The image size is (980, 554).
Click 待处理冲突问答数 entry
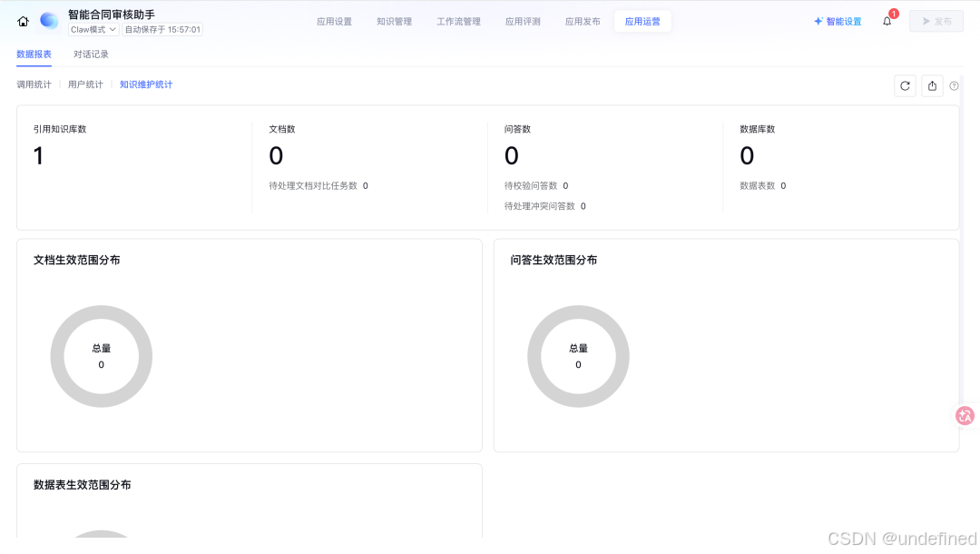(545, 206)
